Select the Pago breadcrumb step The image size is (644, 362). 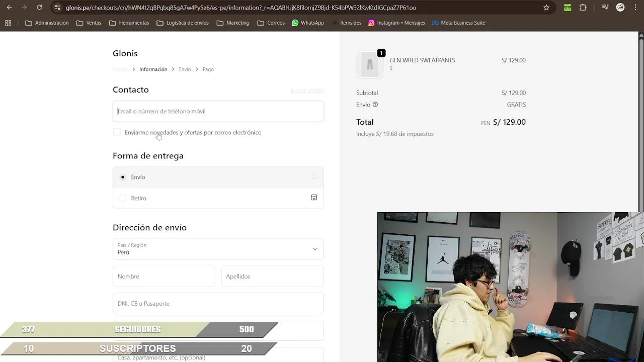[208, 69]
